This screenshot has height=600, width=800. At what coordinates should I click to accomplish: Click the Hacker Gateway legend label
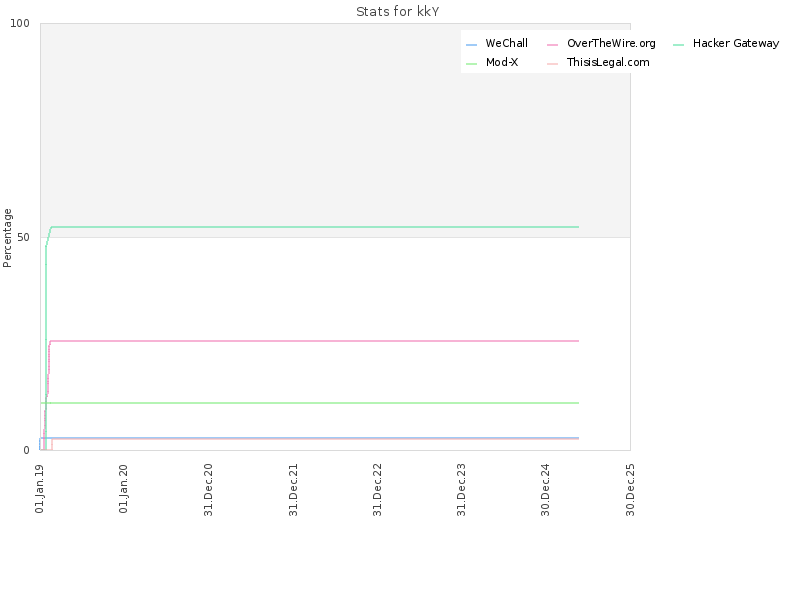click(736, 43)
